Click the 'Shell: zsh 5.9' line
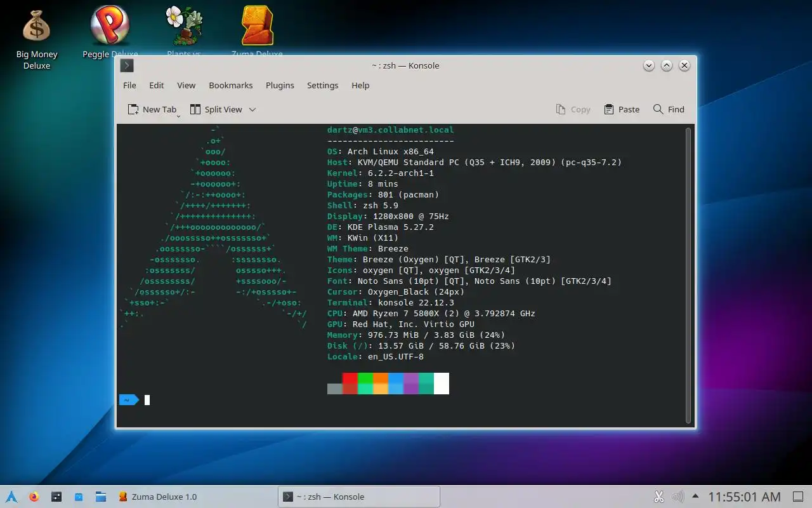The height and width of the screenshot is (508, 812). click(x=363, y=206)
